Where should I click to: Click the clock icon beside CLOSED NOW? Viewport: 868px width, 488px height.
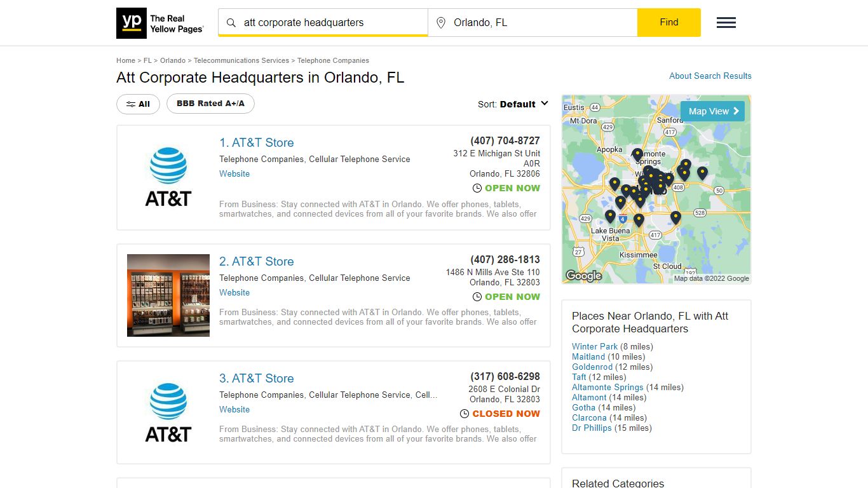(x=465, y=414)
